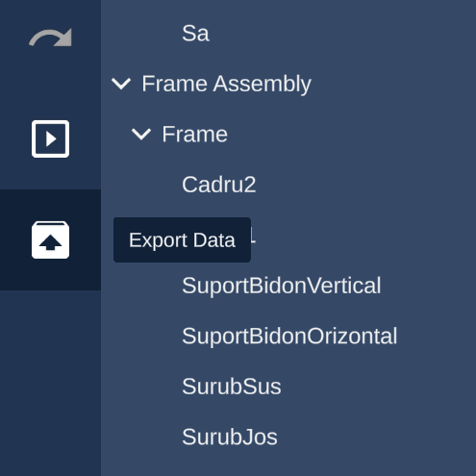
Task: Select the SuportBidonVertical part
Action: pyautogui.click(x=281, y=286)
